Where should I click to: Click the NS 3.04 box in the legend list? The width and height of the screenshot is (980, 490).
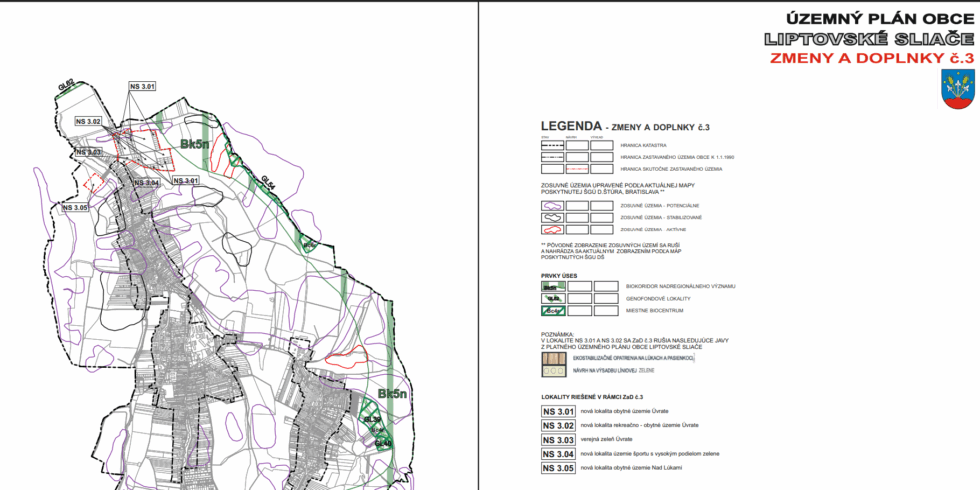click(x=557, y=454)
